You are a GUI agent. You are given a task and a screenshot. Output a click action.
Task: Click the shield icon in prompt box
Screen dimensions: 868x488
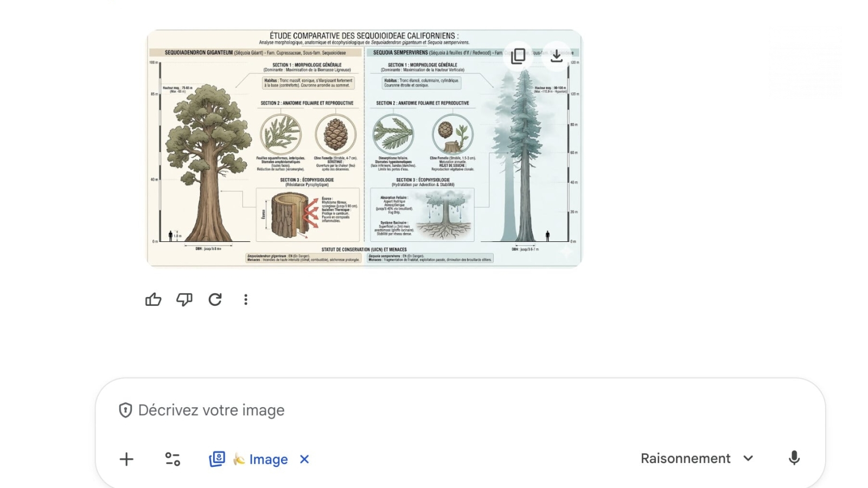[x=125, y=410]
